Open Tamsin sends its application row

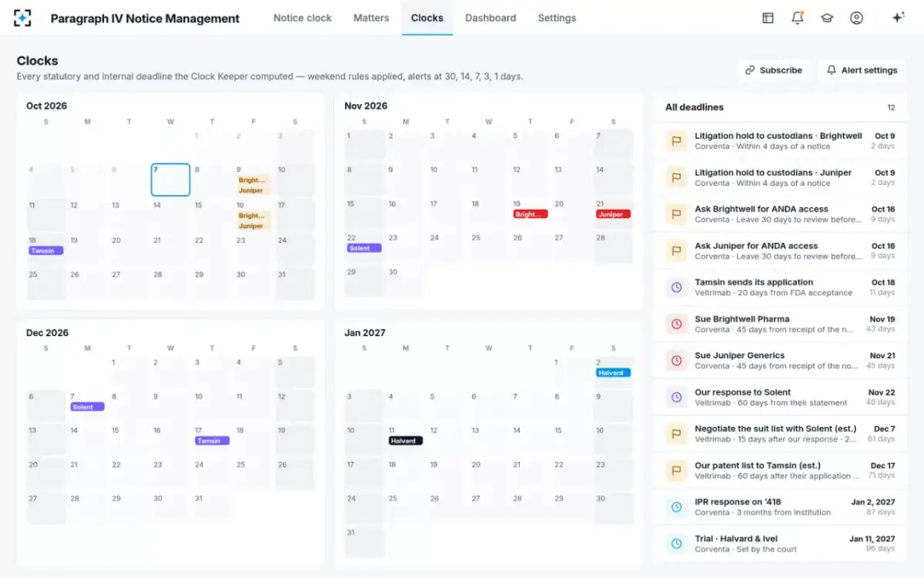pyautogui.click(x=780, y=287)
